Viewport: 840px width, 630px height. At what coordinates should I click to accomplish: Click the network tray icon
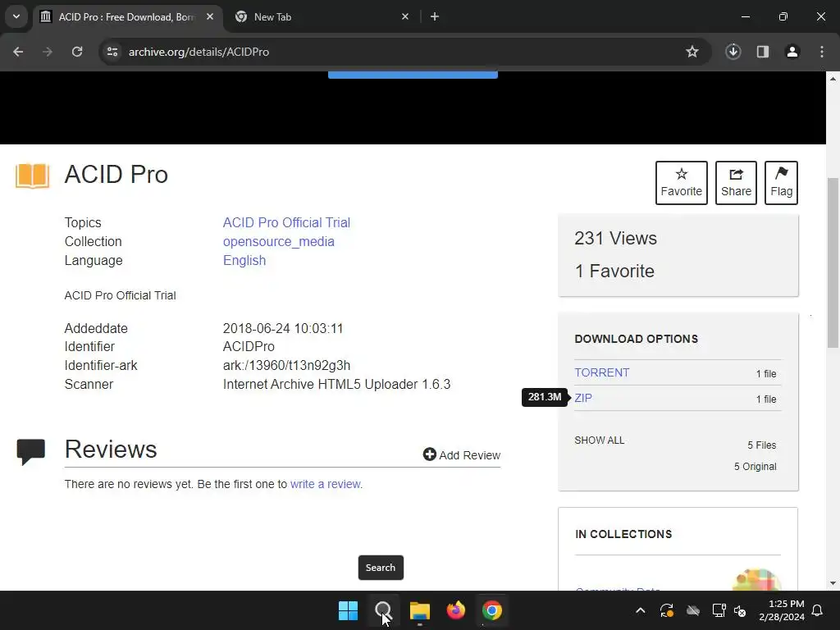tap(719, 610)
